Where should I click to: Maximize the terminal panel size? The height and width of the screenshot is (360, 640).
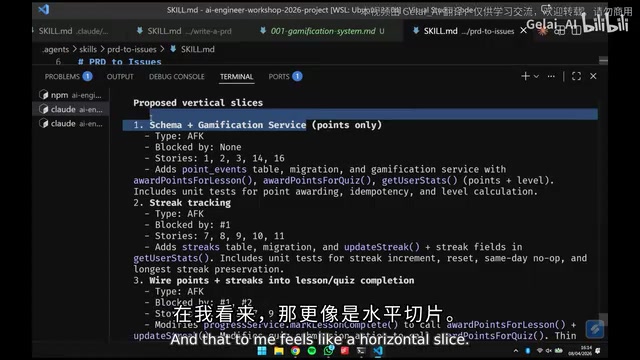coord(576,76)
